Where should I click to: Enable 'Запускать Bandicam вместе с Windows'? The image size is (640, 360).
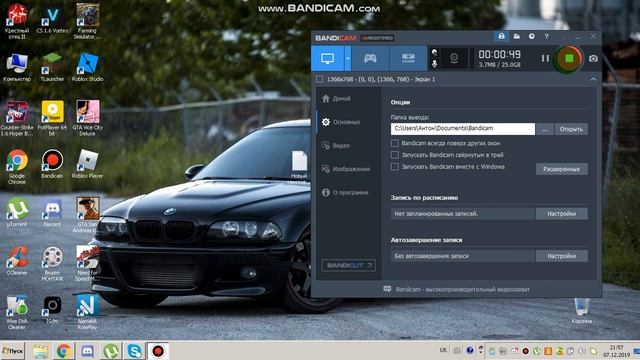click(x=395, y=167)
